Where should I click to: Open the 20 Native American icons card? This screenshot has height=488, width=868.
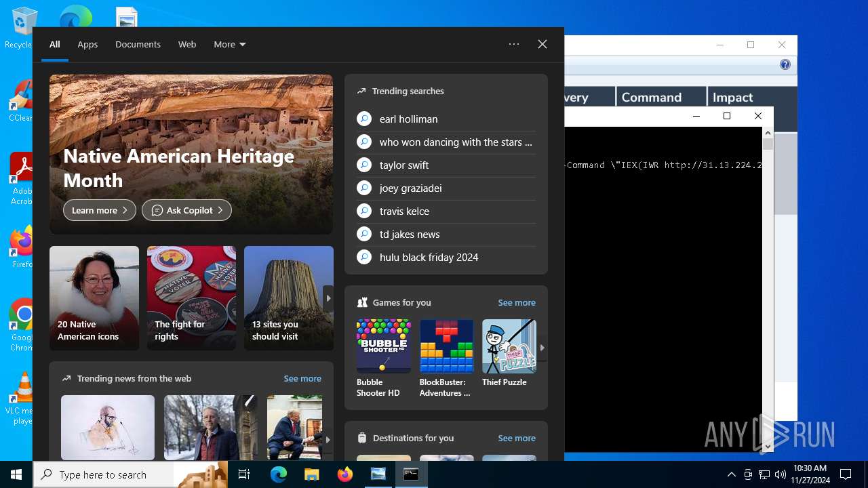tap(94, 298)
